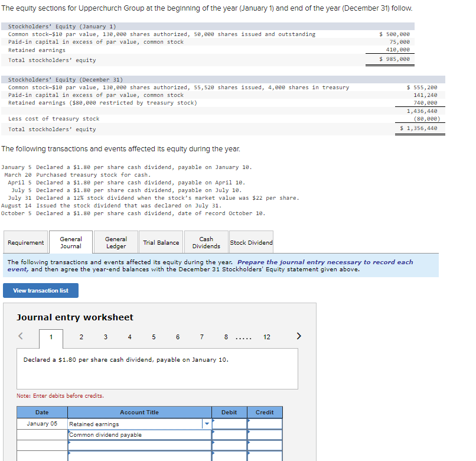Select journal entry worksheet page 8
The height and width of the screenshot is (461, 476).
[x=226, y=337]
